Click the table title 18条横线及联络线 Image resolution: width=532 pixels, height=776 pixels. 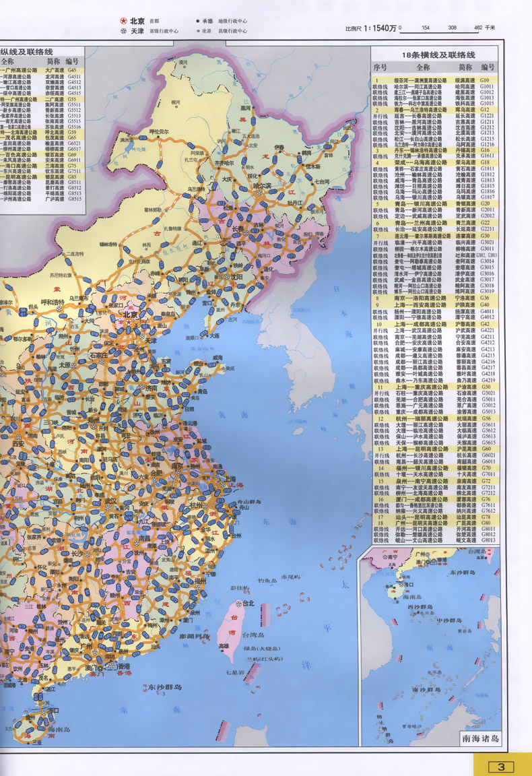click(x=438, y=55)
